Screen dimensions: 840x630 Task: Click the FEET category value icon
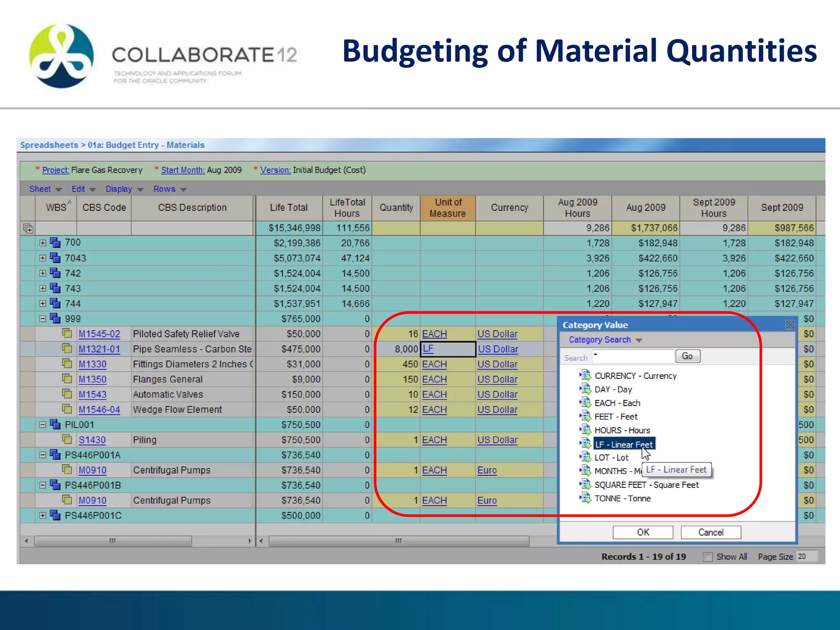click(x=585, y=416)
